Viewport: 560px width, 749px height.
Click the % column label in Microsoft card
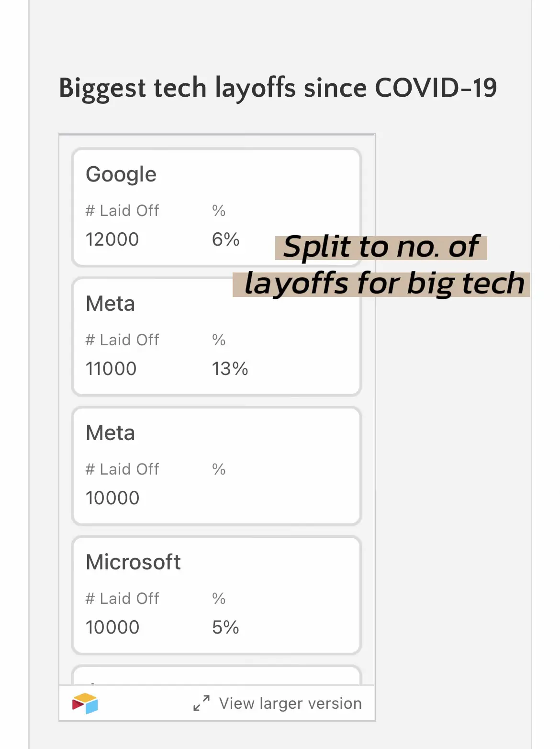pyautogui.click(x=219, y=599)
